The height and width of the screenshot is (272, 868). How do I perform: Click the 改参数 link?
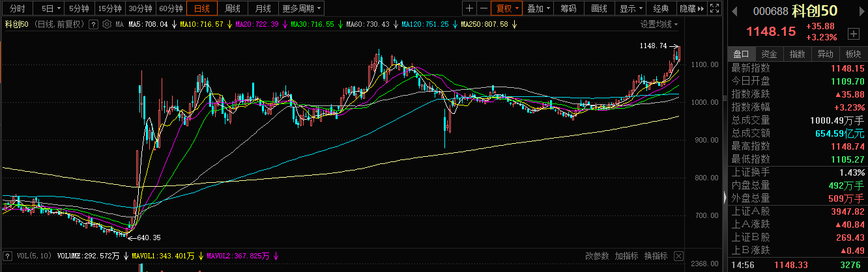click(x=597, y=256)
